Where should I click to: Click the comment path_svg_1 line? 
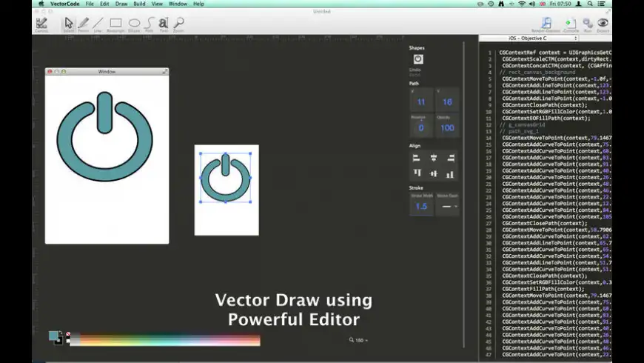click(x=519, y=132)
